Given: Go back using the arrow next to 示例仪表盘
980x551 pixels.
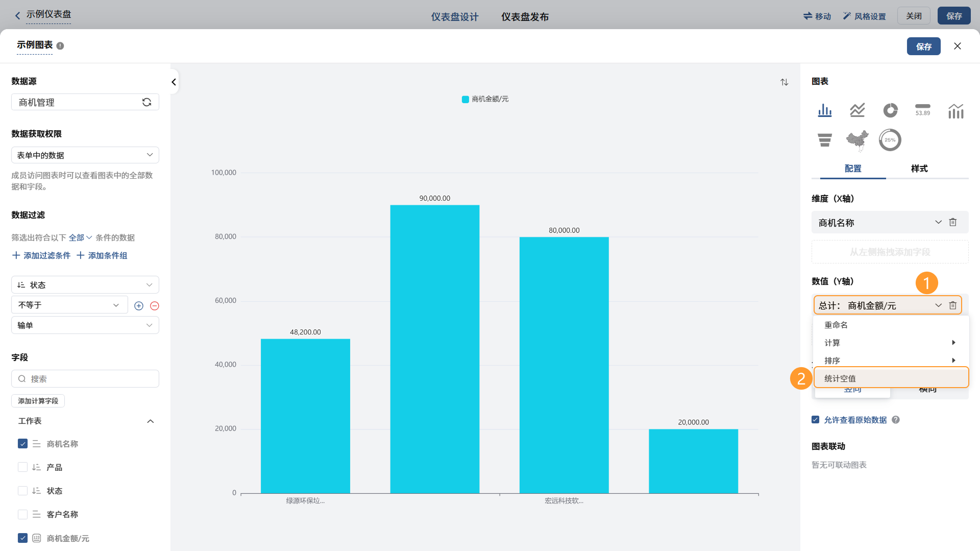Looking at the screenshot, I should [18, 15].
